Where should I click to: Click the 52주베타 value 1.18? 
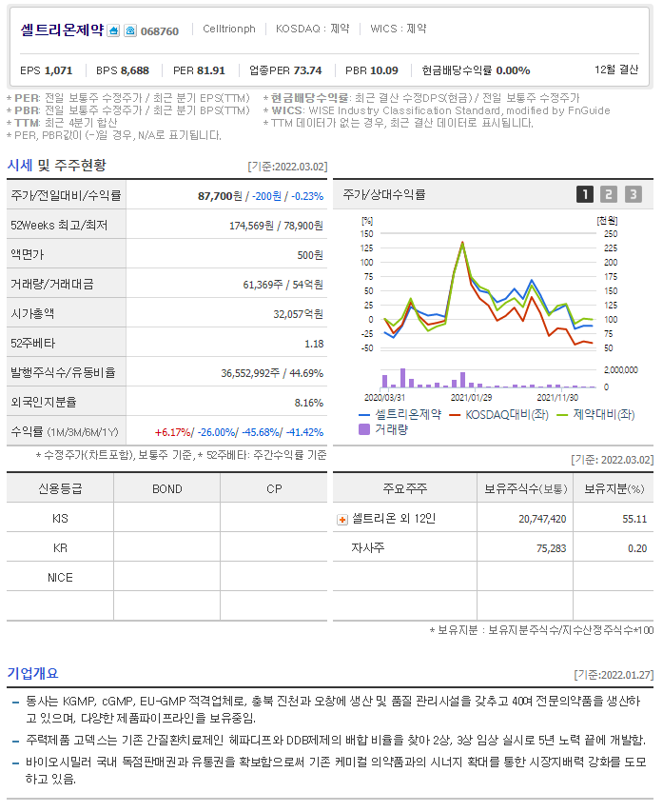click(x=314, y=344)
